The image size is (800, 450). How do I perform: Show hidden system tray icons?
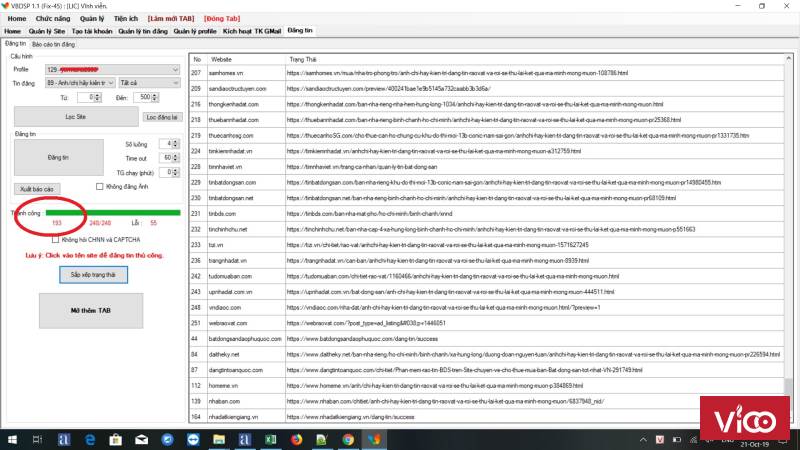coord(643,440)
